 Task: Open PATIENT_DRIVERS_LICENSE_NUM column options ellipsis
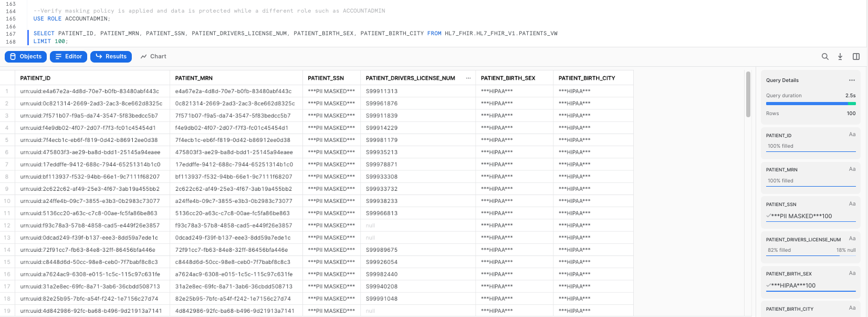(468, 78)
